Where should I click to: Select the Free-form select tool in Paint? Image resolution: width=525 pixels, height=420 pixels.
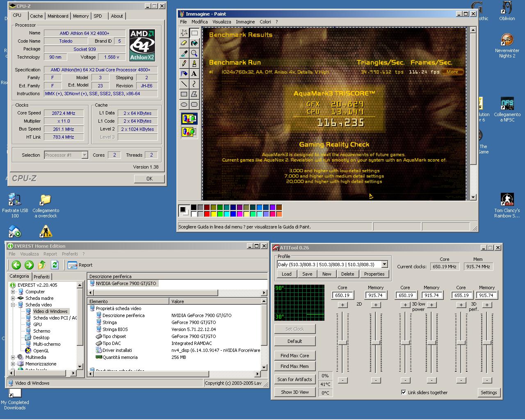[184, 33]
